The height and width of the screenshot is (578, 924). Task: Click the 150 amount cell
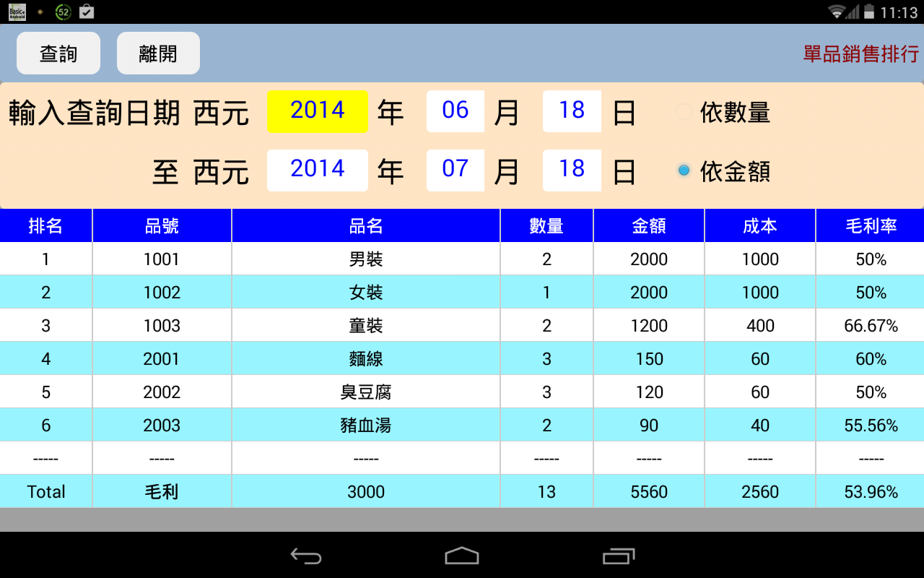tap(649, 358)
